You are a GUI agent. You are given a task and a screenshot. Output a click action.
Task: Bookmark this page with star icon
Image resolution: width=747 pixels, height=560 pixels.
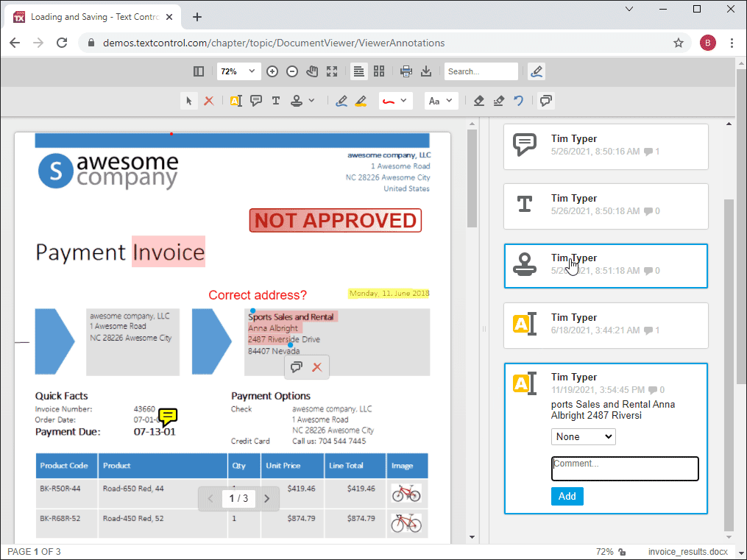[679, 43]
